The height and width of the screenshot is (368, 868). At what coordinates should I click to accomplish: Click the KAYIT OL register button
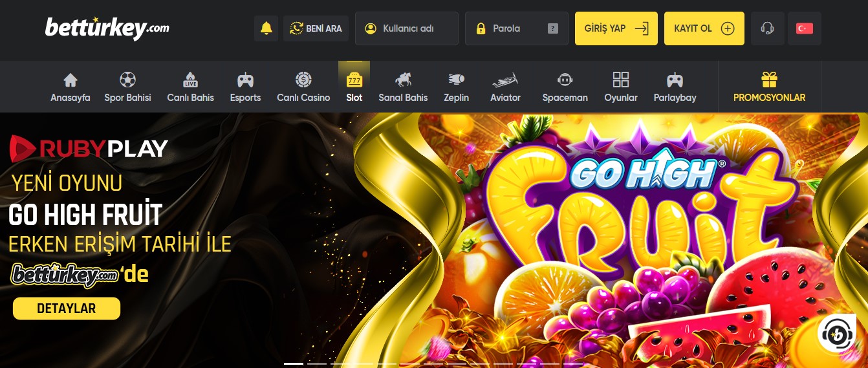(704, 28)
